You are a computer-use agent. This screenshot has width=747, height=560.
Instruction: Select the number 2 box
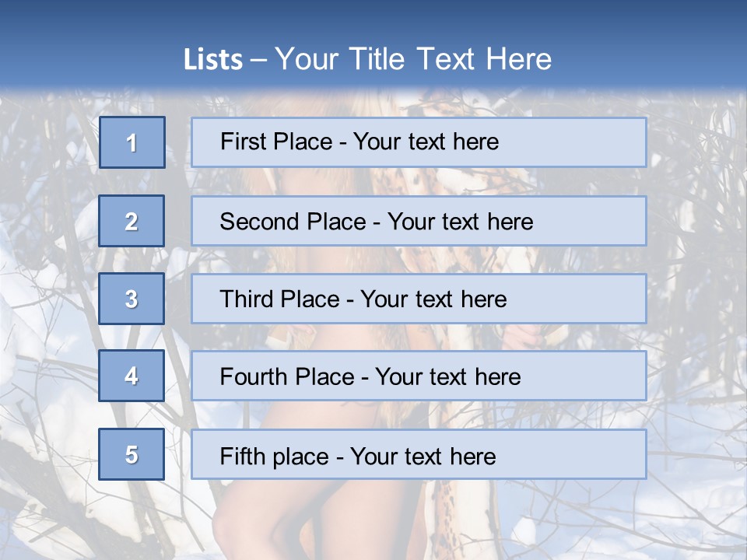(x=132, y=221)
